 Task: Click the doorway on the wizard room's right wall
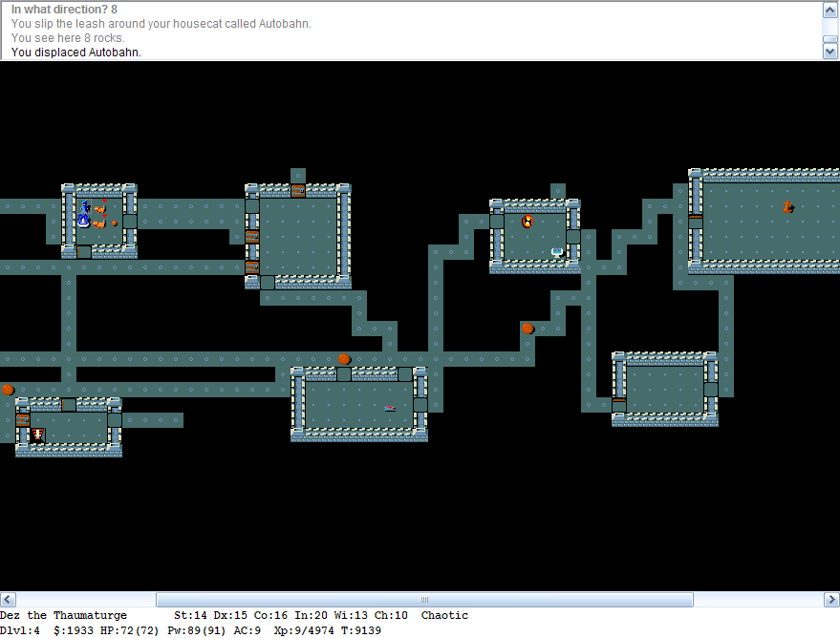(x=130, y=222)
